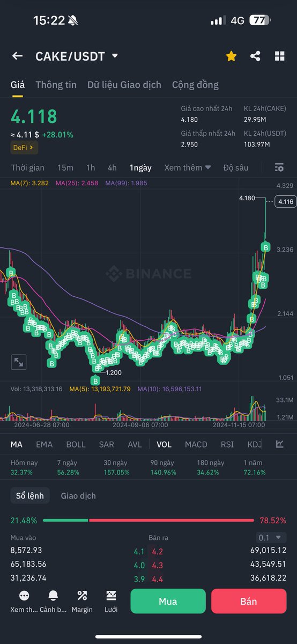Select the 4h timeframe
This screenshot has width=297, height=644.
(112, 167)
